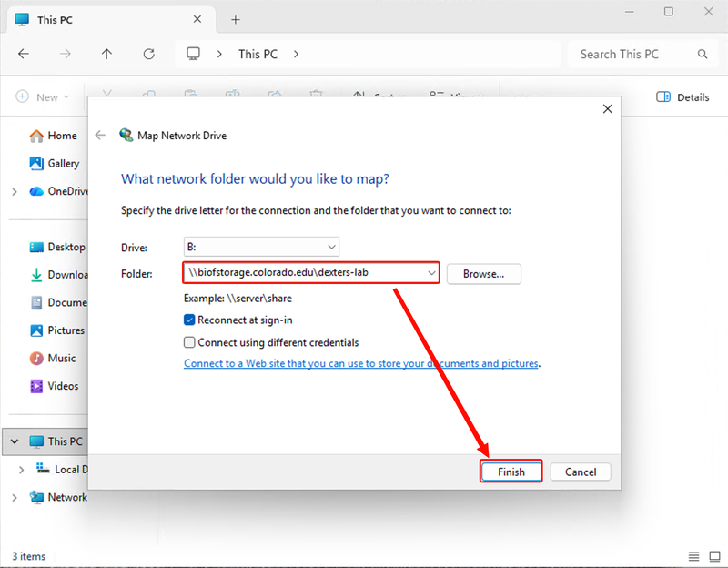Toggle Reconnect at sign-in checkbox
The width and height of the screenshot is (728, 568).
coord(189,319)
